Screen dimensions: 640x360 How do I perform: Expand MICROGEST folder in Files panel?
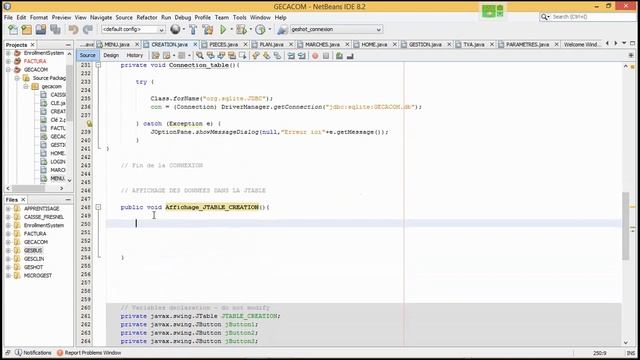coord(8,276)
